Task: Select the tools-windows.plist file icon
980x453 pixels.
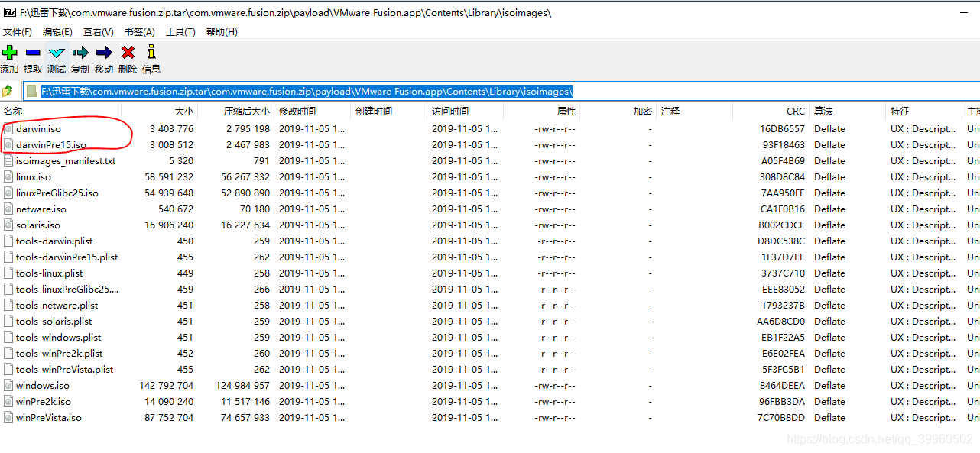Action: coord(8,337)
